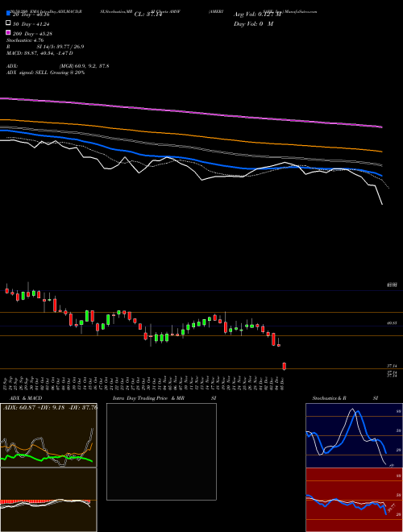403x532 pixels.
Task: Click the empty Intra Day Trading Price panel
Action: [x=161, y=451]
